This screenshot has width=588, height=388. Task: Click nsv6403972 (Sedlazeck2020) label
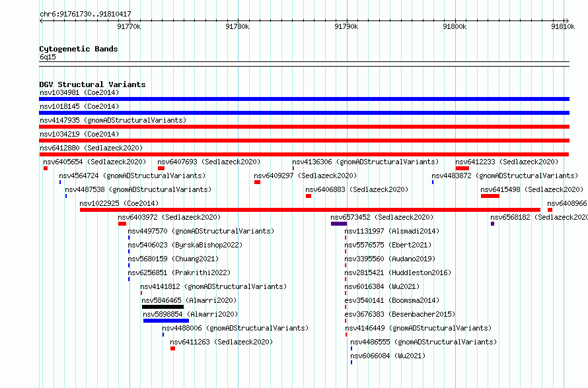coord(169,217)
